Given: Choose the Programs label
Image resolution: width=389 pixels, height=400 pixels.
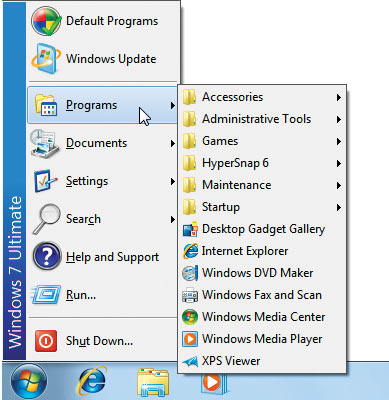Looking at the screenshot, I should coord(91,105).
